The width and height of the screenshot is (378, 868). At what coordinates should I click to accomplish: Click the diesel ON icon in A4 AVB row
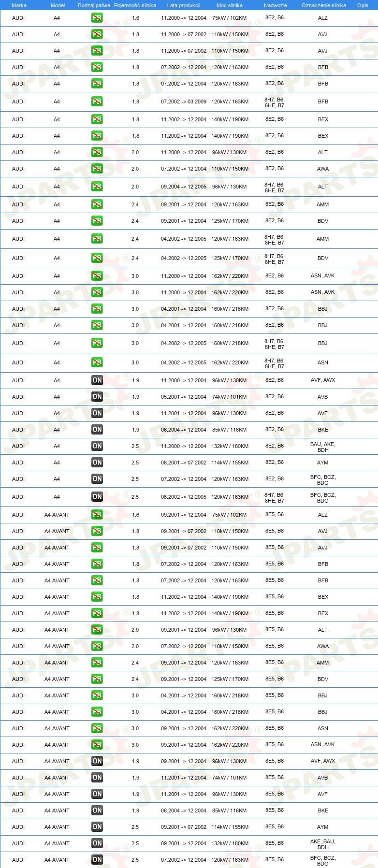(x=97, y=397)
